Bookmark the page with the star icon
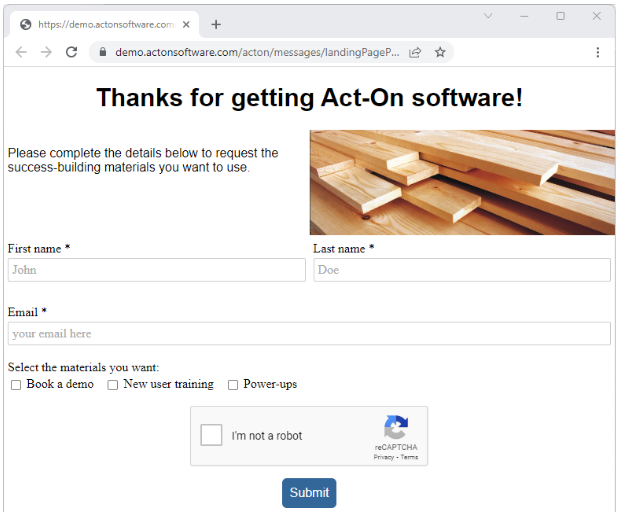This screenshot has width=619, height=518. (440, 52)
